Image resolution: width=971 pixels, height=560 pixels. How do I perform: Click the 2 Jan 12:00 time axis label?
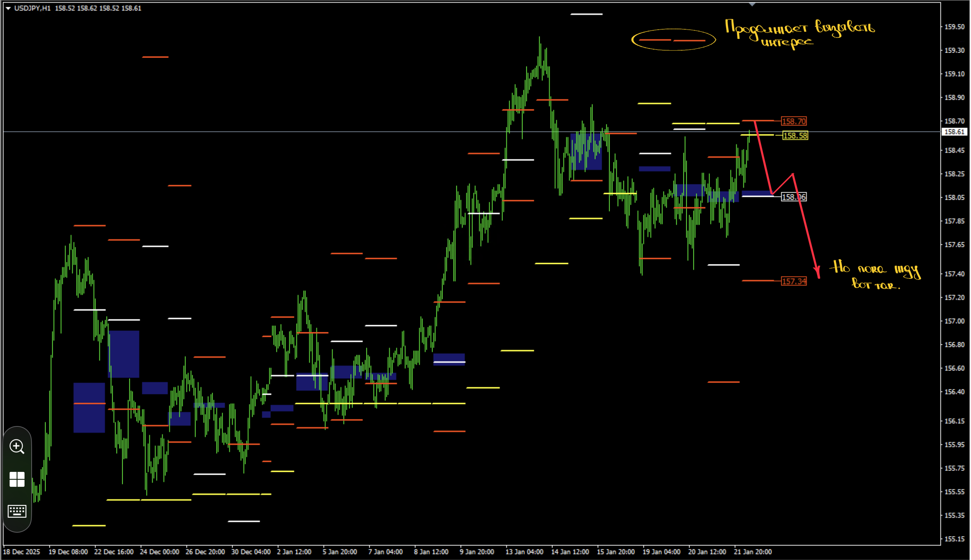coord(294,551)
